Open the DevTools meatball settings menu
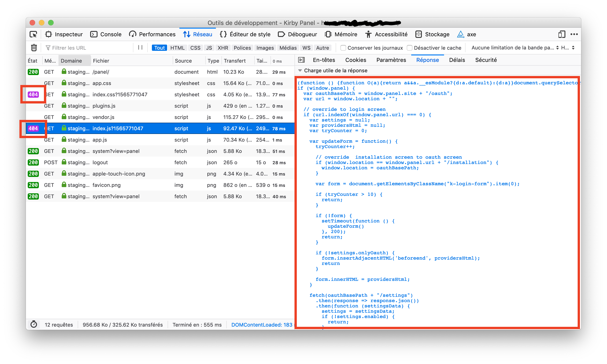 [574, 34]
